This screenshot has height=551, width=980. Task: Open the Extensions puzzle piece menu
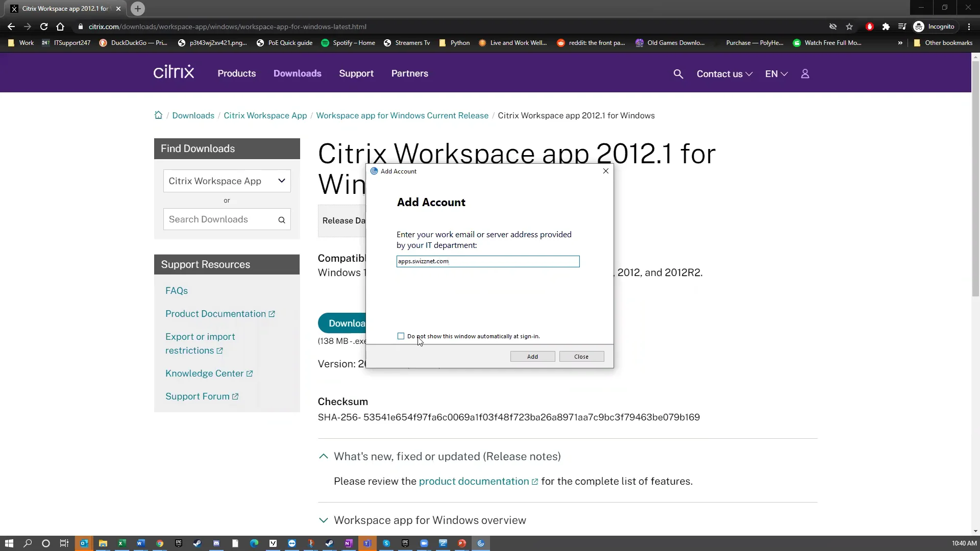886,27
